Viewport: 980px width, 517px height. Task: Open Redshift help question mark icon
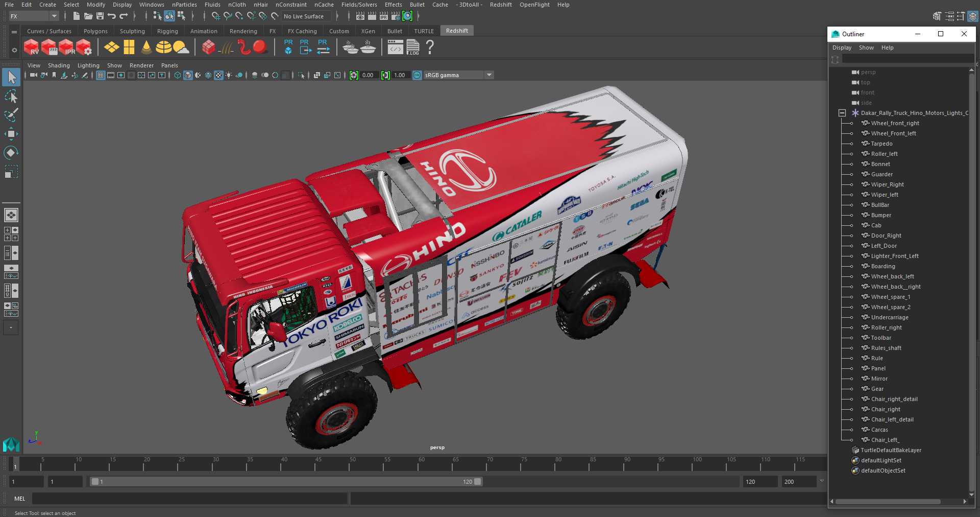[430, 48]
